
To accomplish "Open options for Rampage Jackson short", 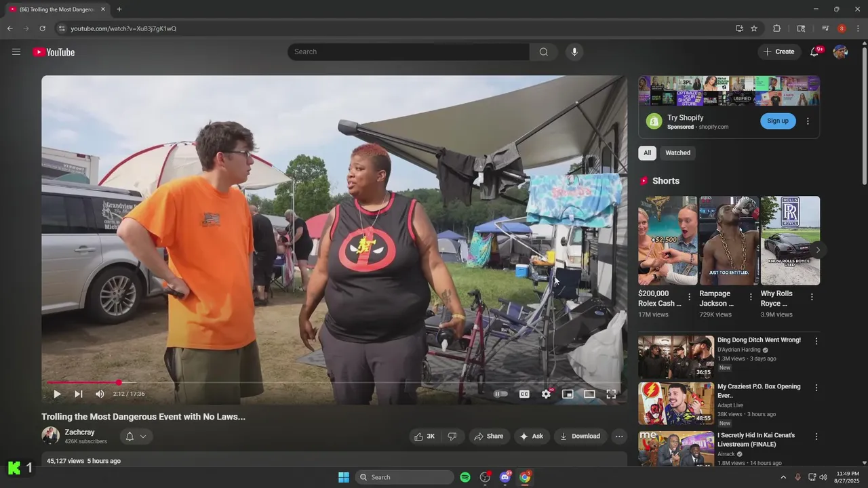I will [x=751, y=297].
